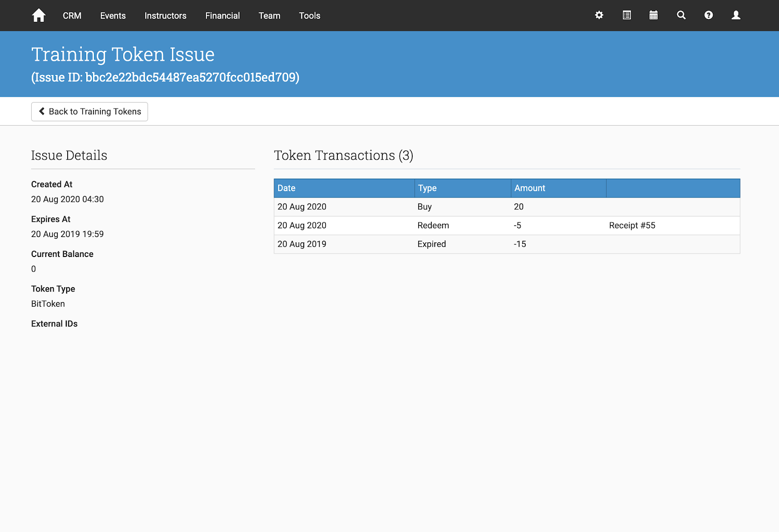The image size is (779, 532).
Task: Click the Type column header
Action: [463, 188]
